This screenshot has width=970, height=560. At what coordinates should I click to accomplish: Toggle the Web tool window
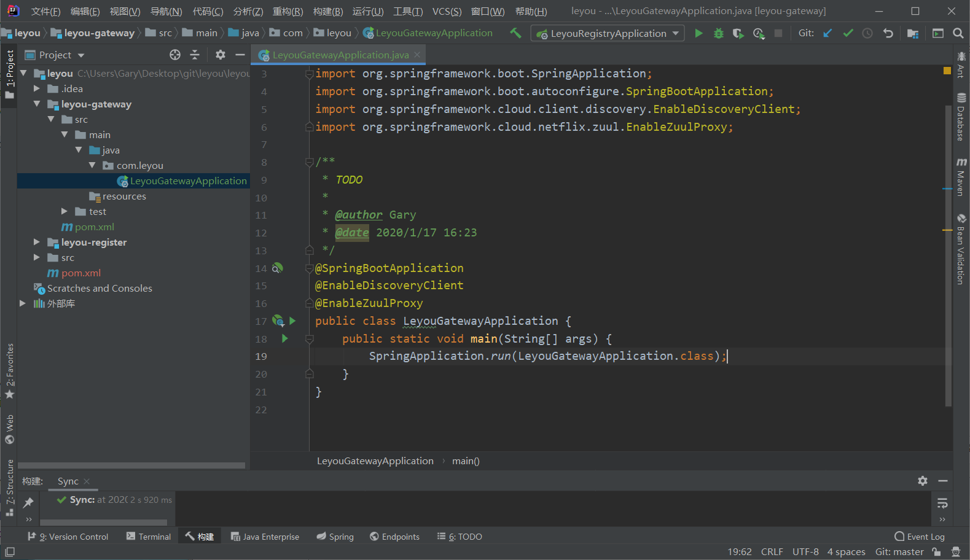click(x=9, y=429)
